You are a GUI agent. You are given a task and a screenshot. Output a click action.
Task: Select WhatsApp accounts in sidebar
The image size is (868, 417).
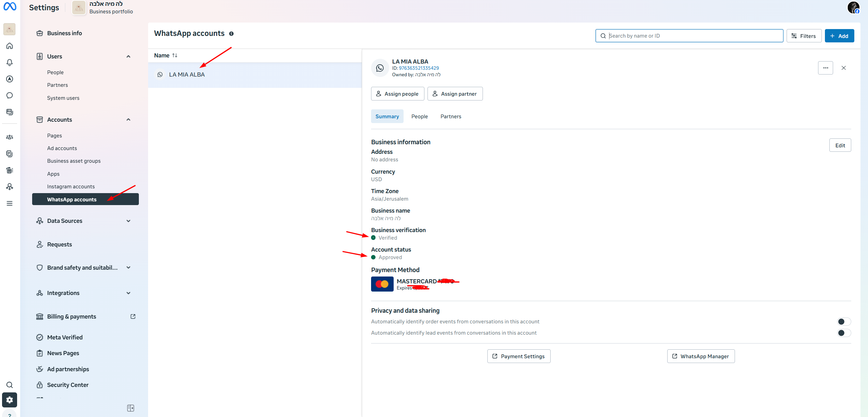tap(85, 199)
